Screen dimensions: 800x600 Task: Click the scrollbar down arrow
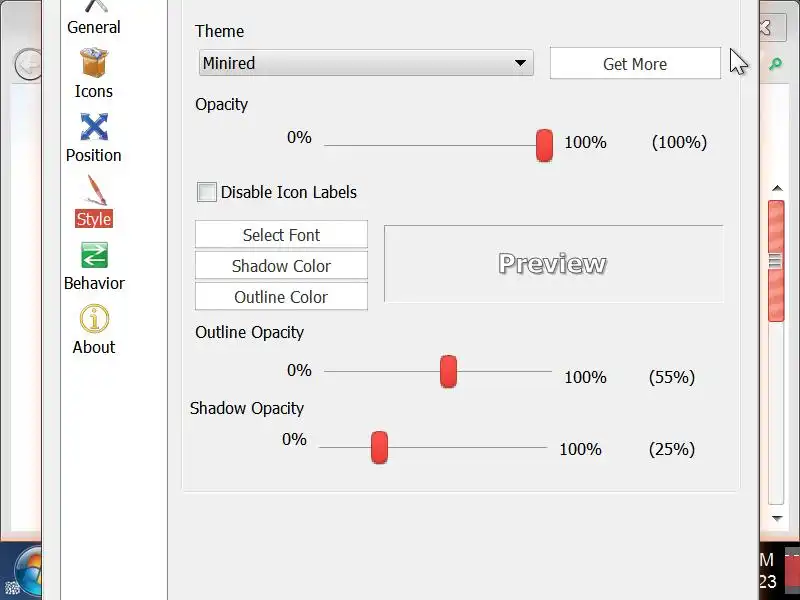[776, 518]
